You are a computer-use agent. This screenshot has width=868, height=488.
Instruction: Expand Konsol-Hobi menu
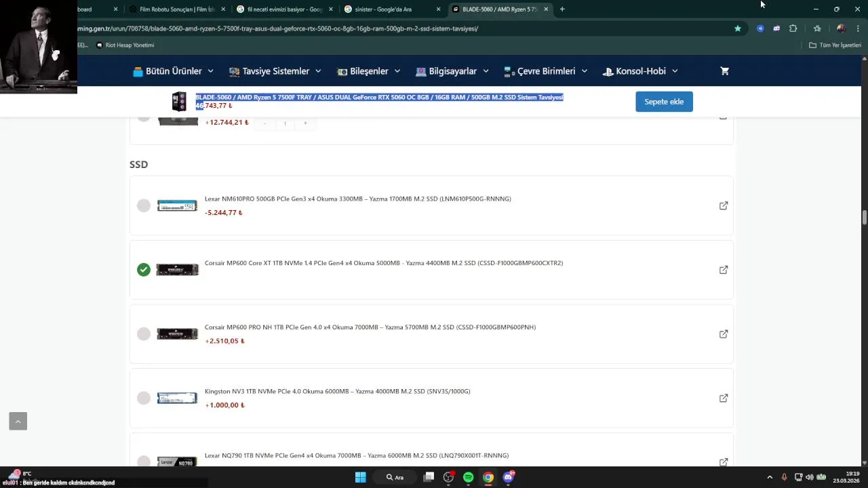(x=639, y=71)
